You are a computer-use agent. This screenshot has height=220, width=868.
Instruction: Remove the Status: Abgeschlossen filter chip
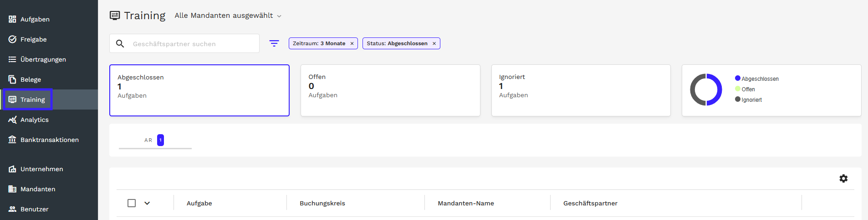(434, 43)
